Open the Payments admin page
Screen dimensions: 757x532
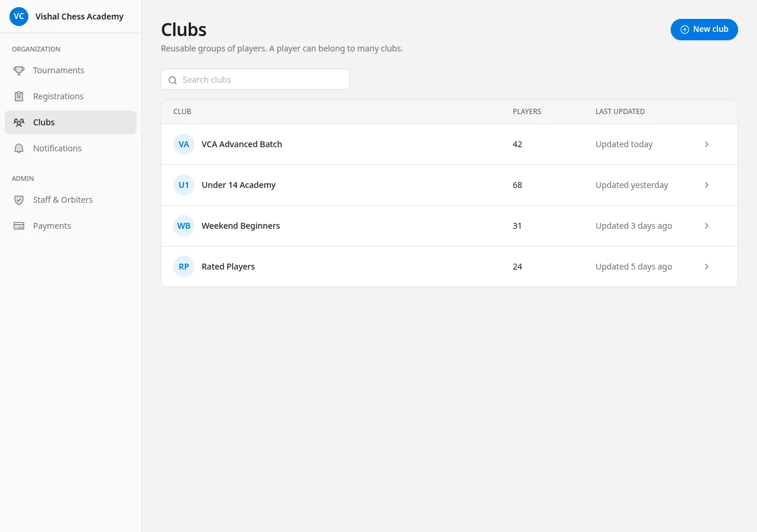coord(70,226)
